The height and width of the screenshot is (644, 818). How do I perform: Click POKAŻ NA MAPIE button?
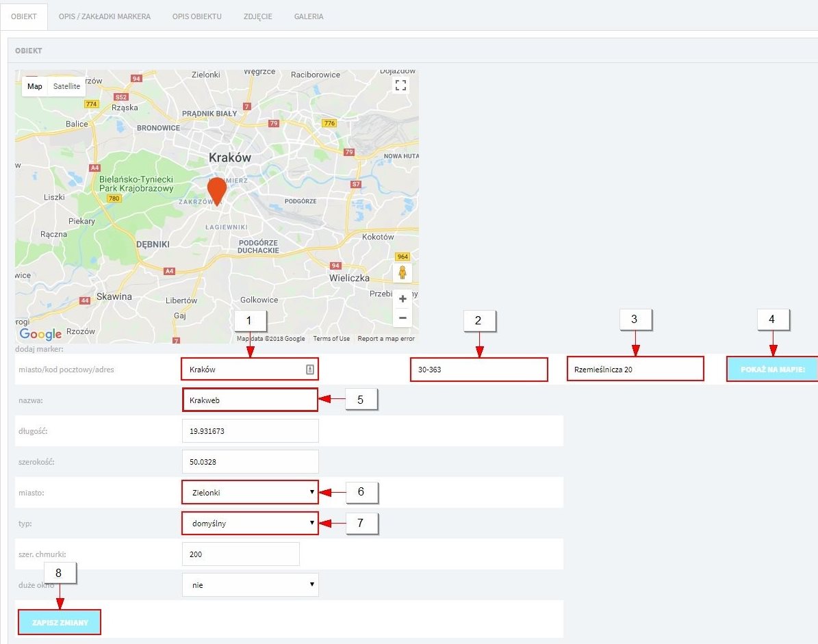pyautogui.click(x=773, y=369)
